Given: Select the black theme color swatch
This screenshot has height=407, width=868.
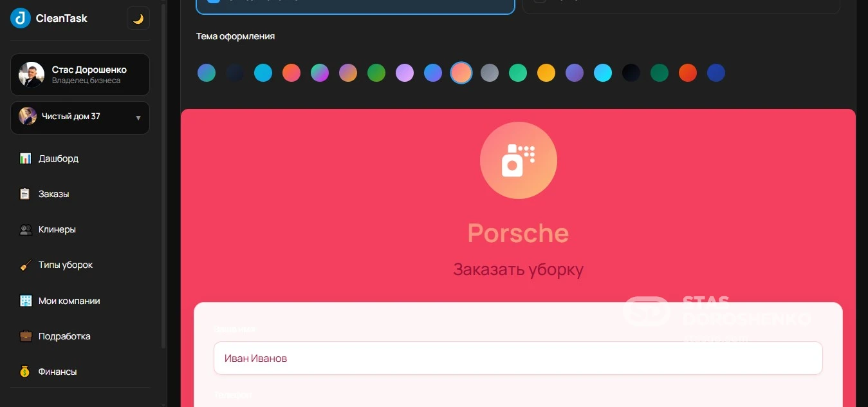Looking at the screenshot, I should pyautogui.click(x=631, y=73).
